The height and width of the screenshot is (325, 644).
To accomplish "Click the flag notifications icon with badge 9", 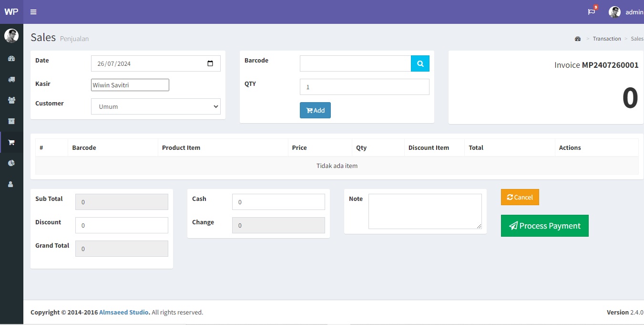I will [x=591, y=12].
